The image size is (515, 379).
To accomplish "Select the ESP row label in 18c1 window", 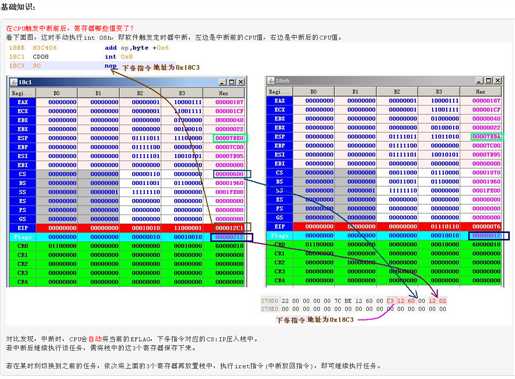I will 23,138.
